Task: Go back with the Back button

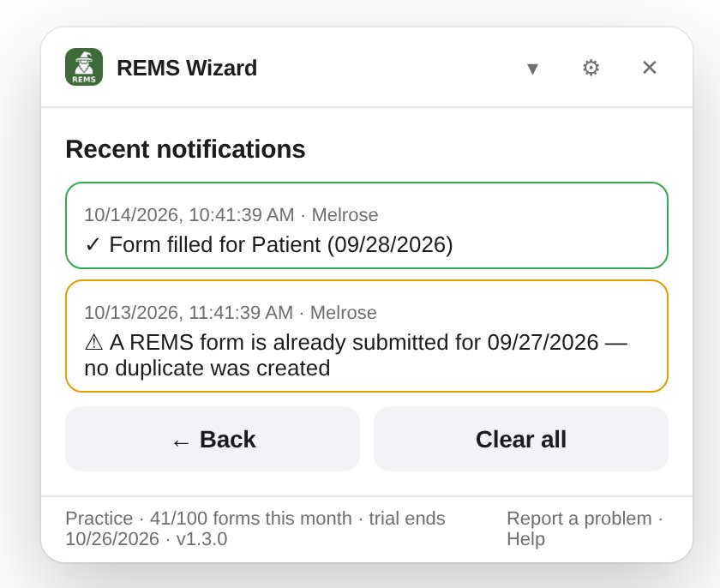Action: pyautogui.click(x=213, y=439)
